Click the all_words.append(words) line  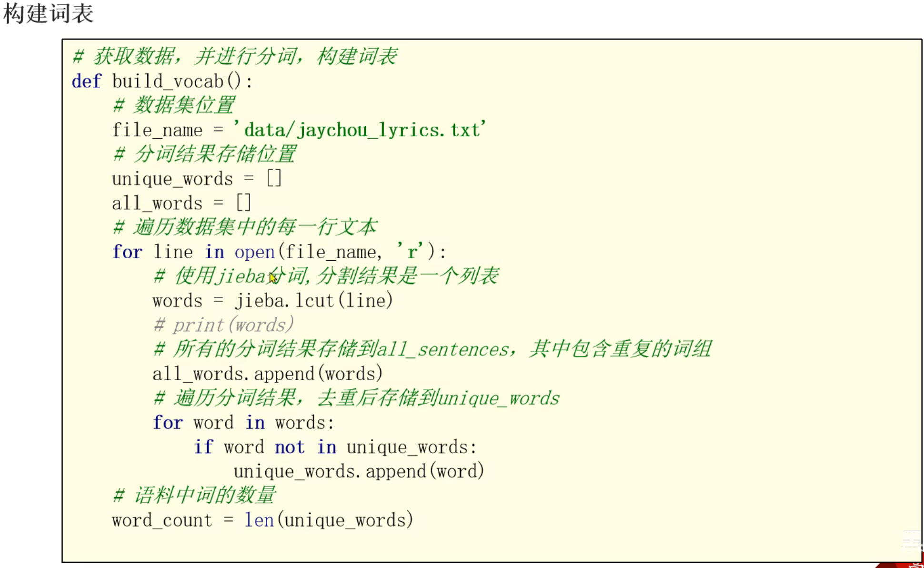[267, 374]
